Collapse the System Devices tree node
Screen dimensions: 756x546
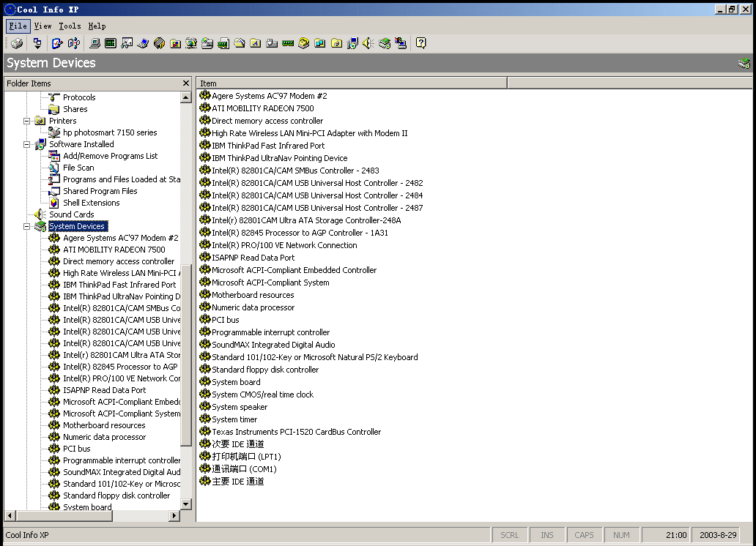click(27, 226)
